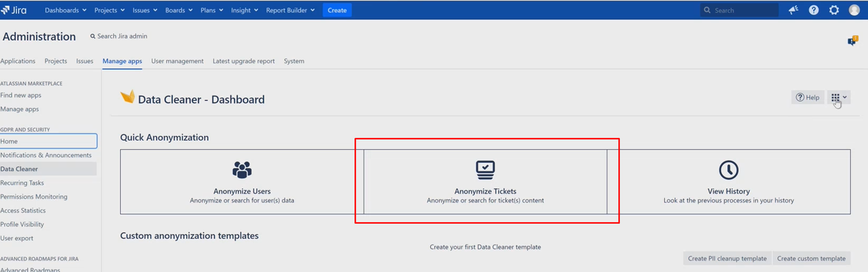Click the Custom anonymization templates heading
Viewport: 868px width, 272px height.
(189, 236)
